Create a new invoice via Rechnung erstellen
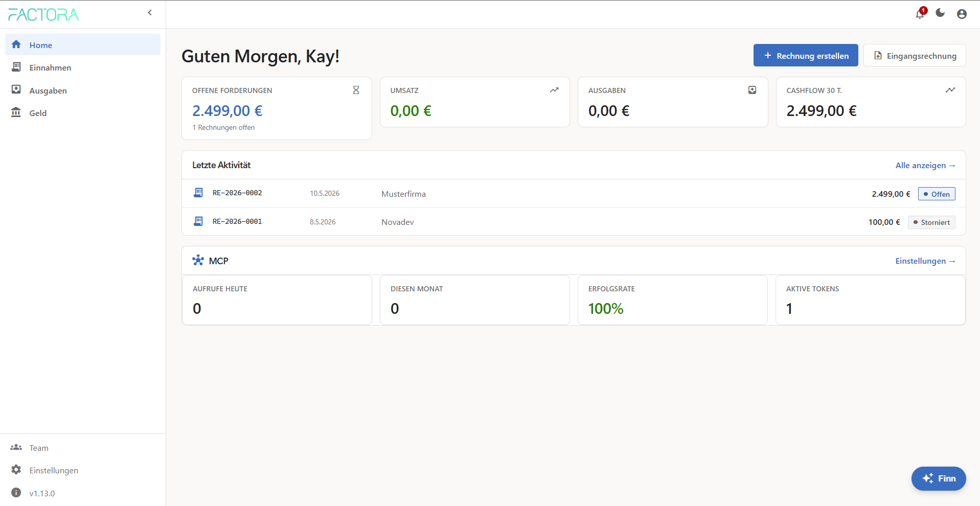 pyautogui.click(x=806, y=55)
